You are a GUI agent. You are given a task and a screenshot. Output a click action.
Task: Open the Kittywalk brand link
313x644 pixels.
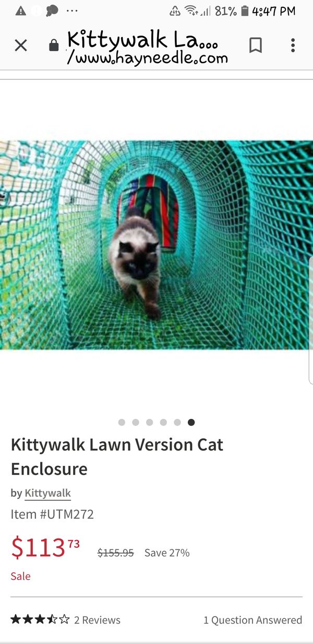[x=47, y=493]
